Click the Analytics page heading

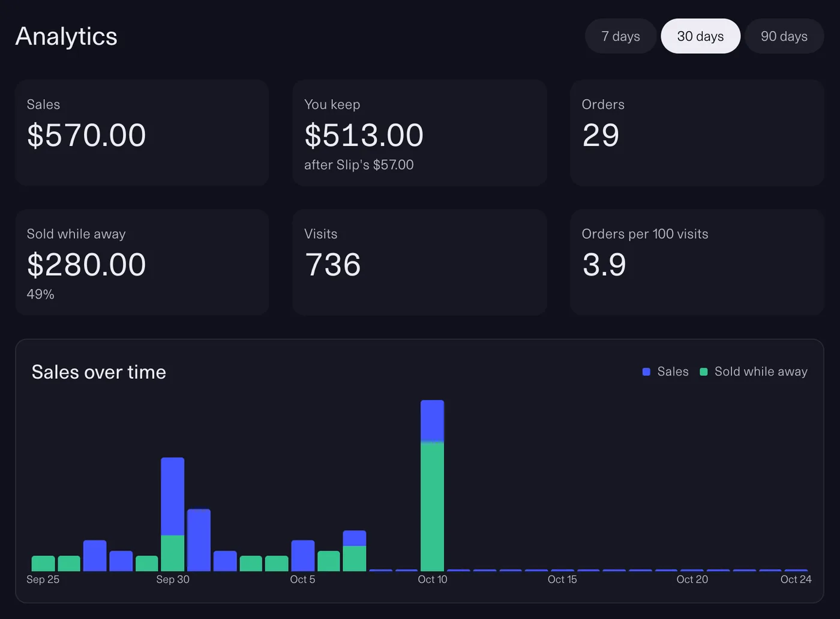[66, 36]
